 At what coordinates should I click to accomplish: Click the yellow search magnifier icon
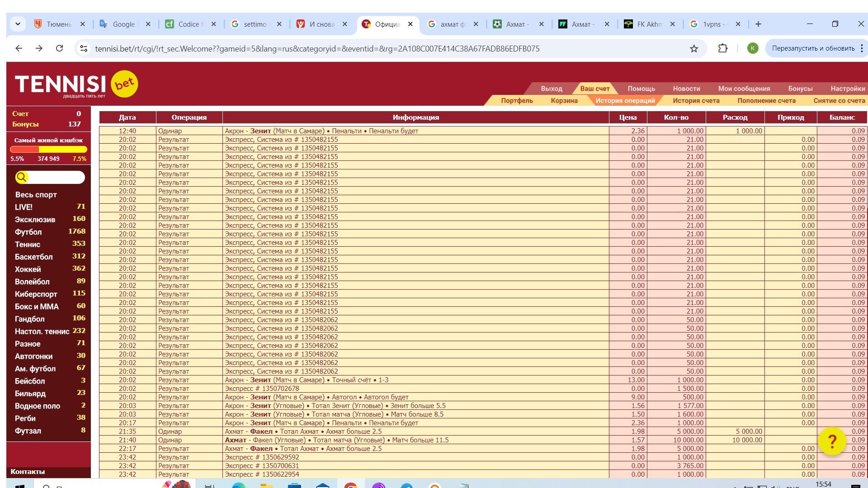click(x=21, y=177)
